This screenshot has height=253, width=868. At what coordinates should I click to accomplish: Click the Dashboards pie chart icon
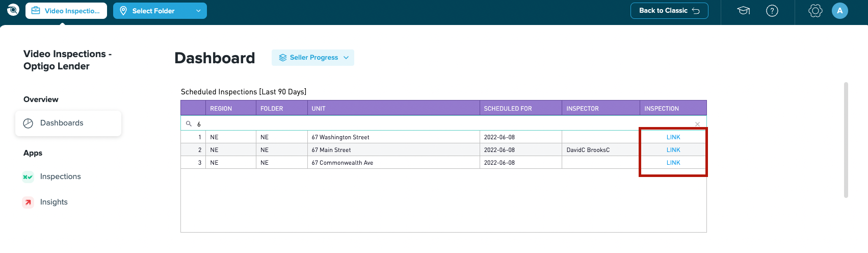(x=29, y=123)
